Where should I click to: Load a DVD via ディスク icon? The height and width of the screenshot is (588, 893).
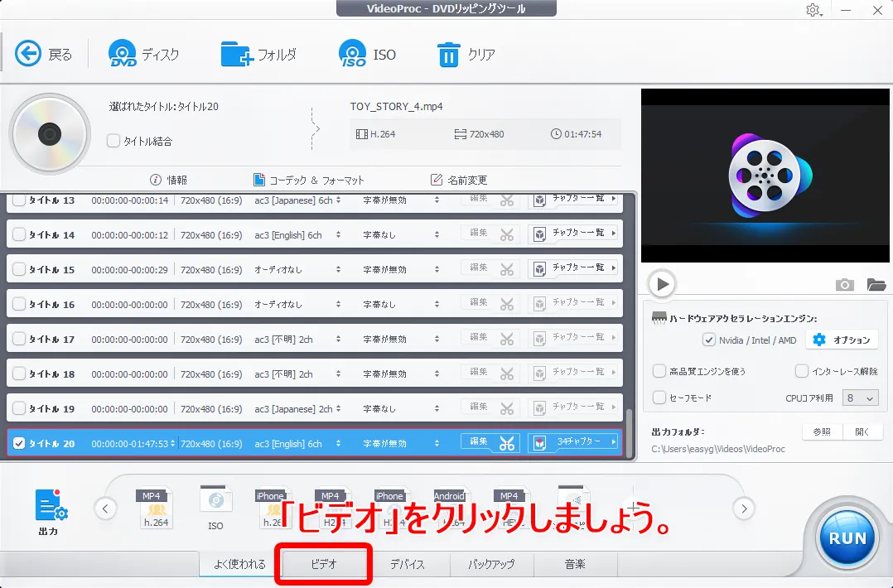pos(122,54)
